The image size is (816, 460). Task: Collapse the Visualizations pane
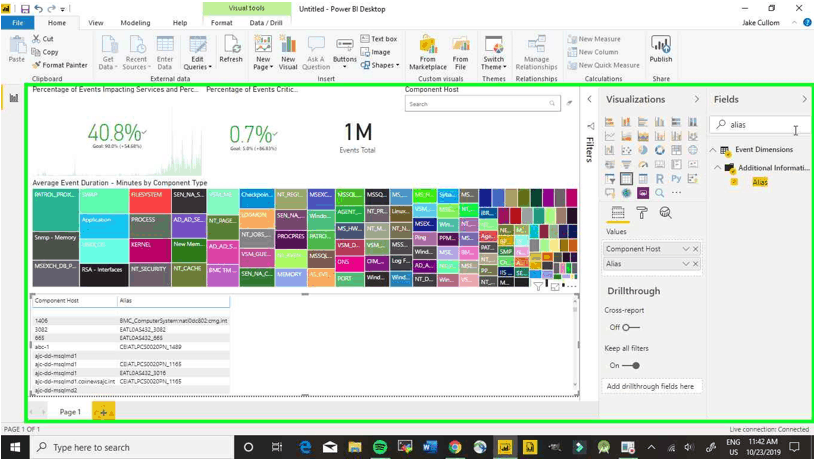[x=696, y=99]
